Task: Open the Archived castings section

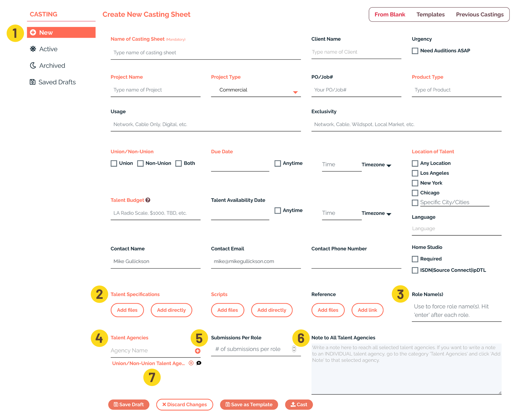Action: (x=52, y=66)
